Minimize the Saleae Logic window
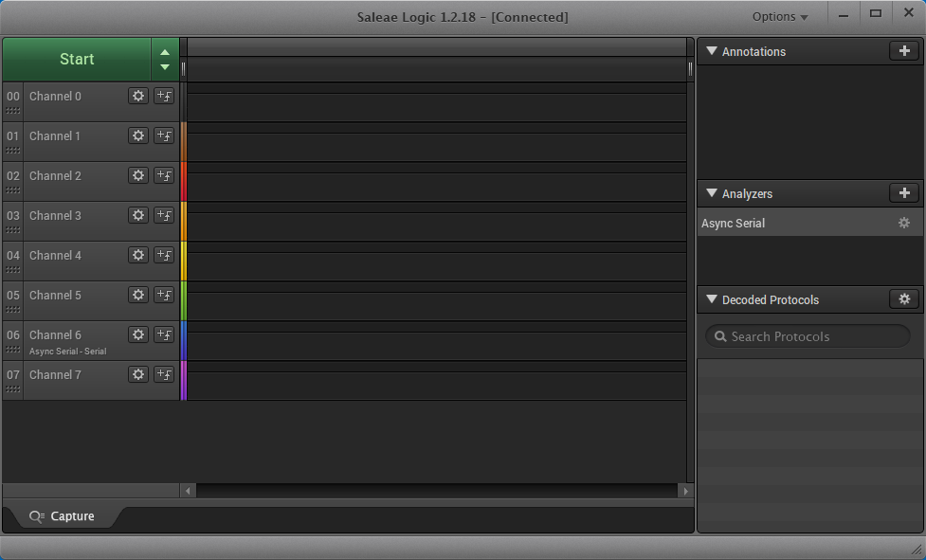926x560 pixels. (x=844, y=16)
